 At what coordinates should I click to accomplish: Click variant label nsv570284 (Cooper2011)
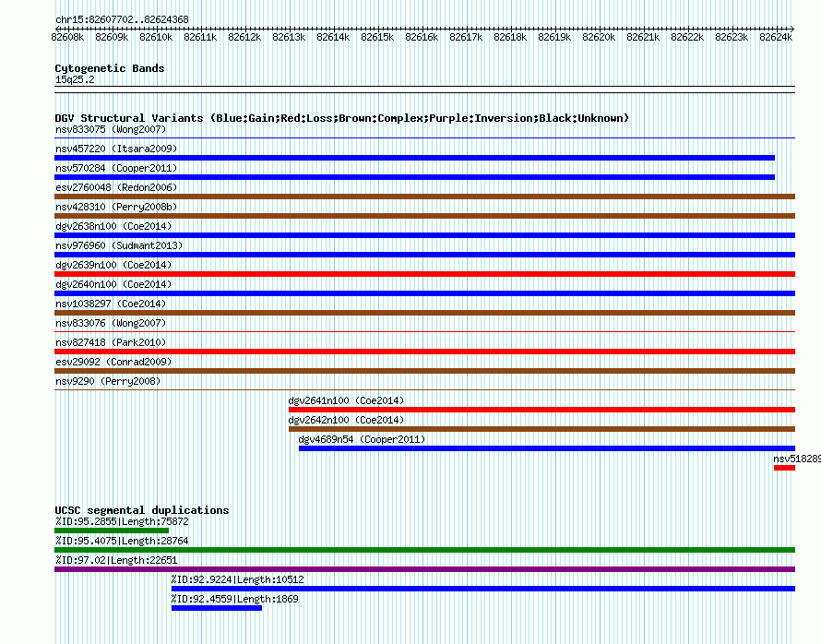click(x=116, y=168)
